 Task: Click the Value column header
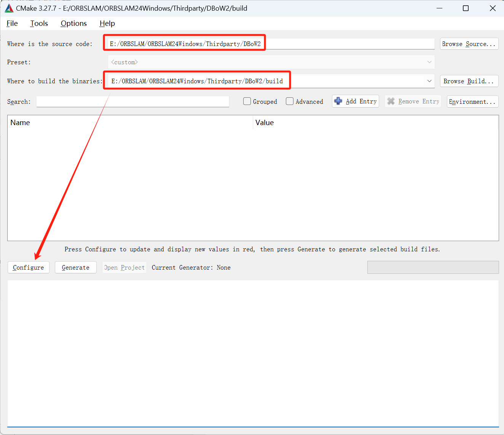point(376,122)
